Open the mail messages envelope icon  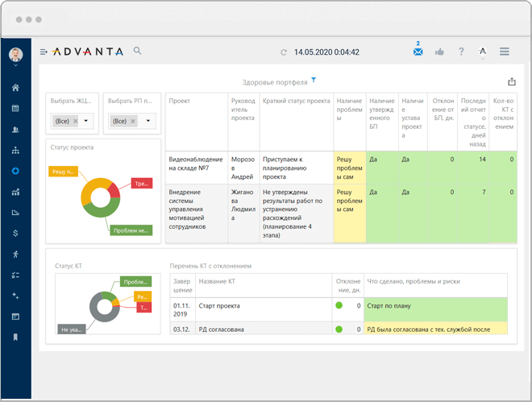coord(418,52)
